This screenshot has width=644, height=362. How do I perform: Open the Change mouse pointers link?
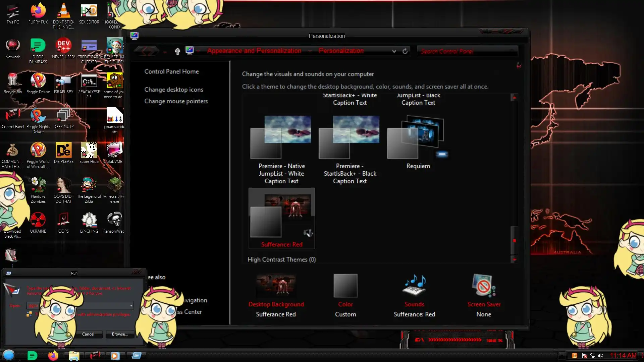point(176,101)
